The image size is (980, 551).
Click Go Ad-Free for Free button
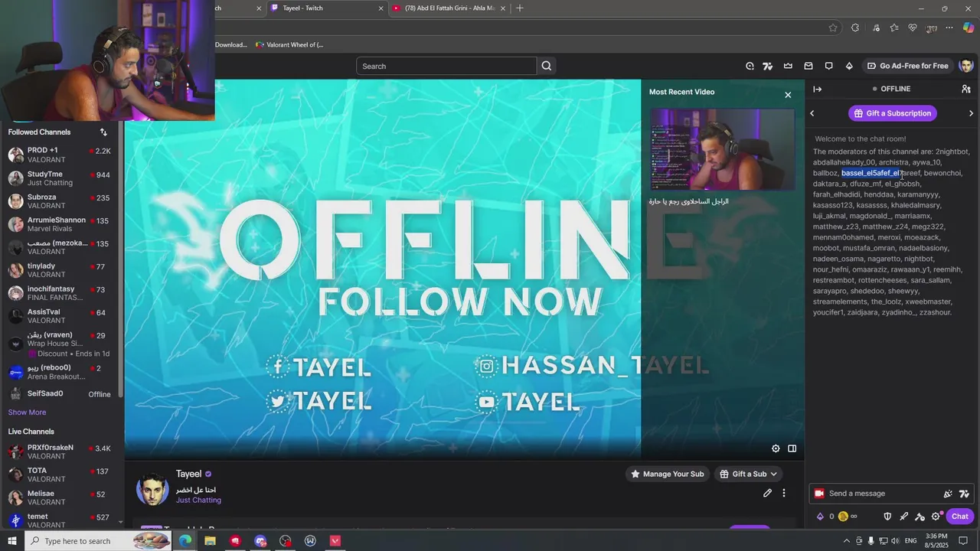[x=907, y=66]
